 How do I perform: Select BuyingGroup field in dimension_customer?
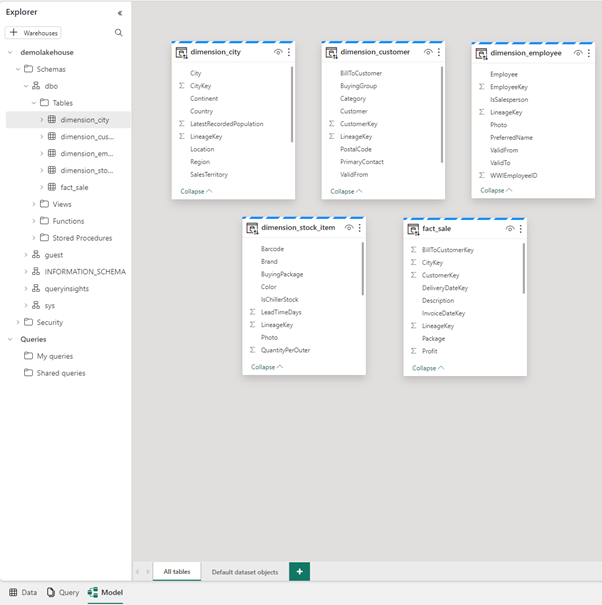coord(358,86)
